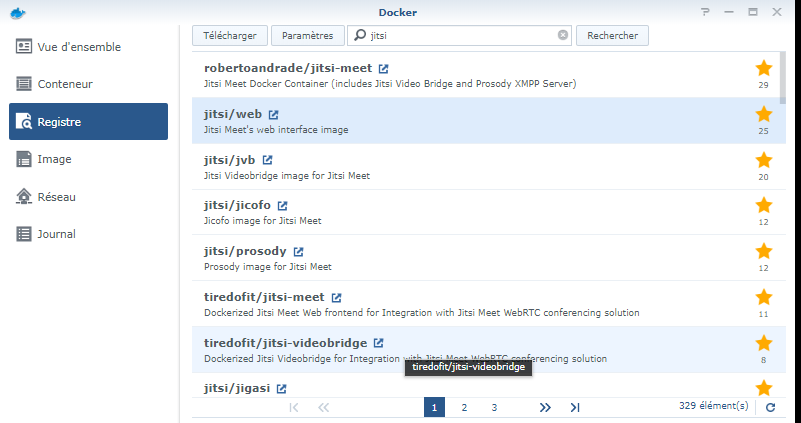Go to the next page of results

click(545, 407)
